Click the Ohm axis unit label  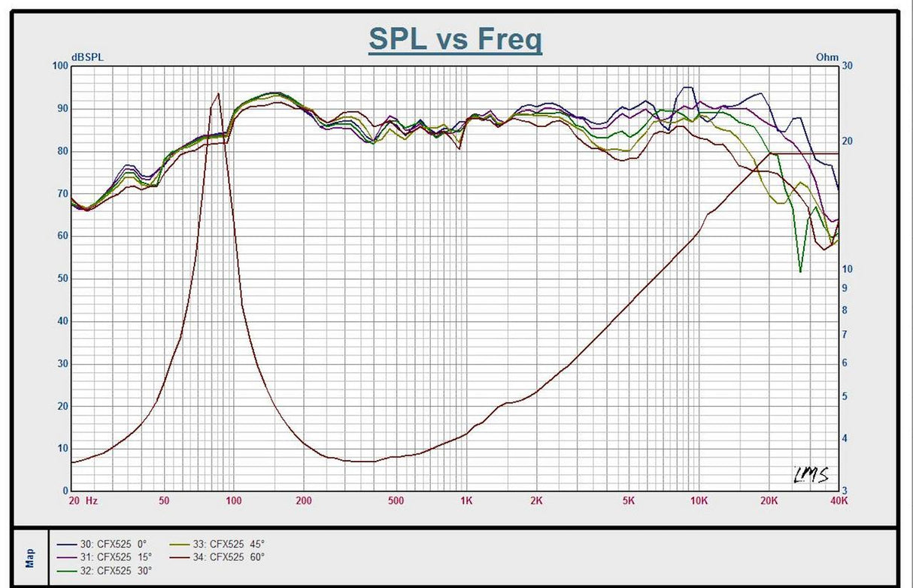click(x=826, y=57)
